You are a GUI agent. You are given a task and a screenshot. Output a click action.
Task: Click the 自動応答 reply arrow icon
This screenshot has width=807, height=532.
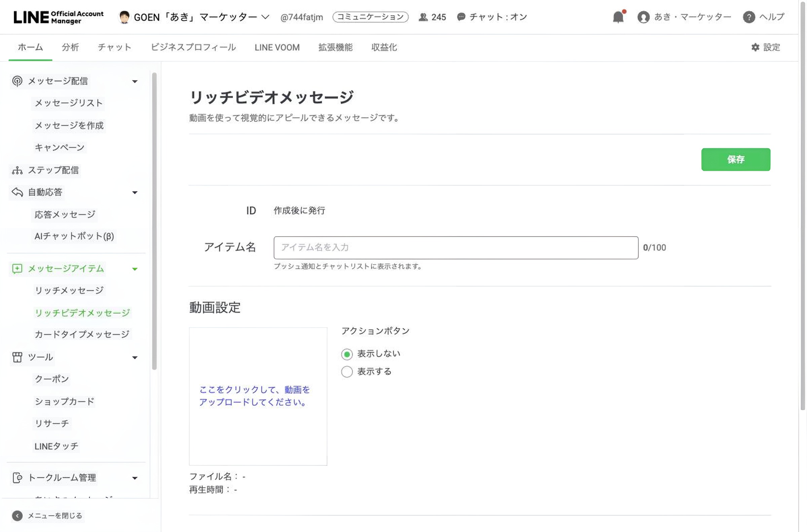coord(17,192)
